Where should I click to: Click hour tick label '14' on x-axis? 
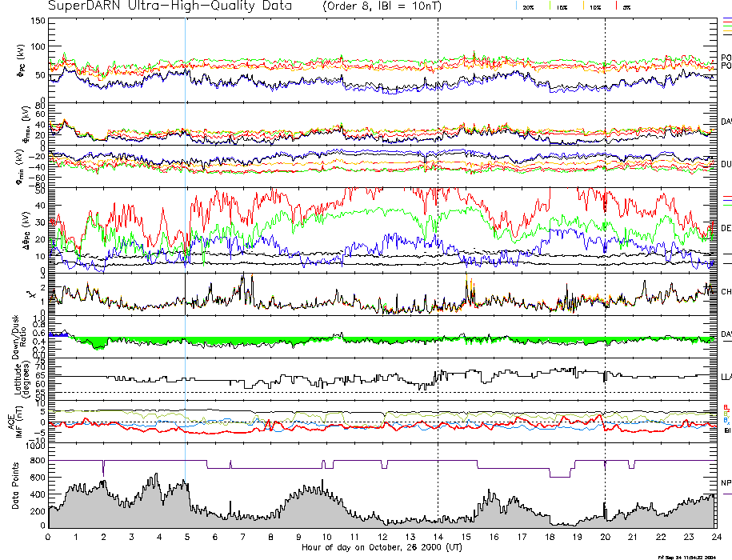(438, 537)
